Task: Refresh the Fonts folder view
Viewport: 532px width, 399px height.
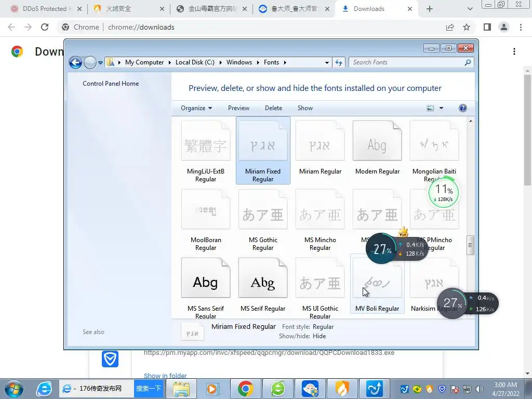Action: [339, 62]
